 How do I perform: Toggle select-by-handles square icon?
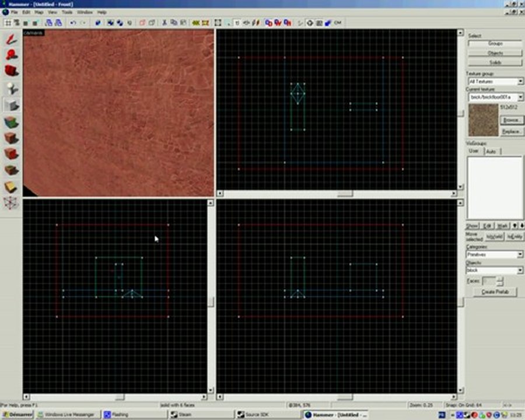[218, 23]
